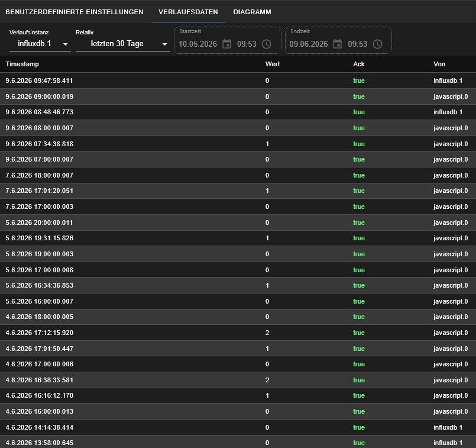
Task: Select the row 9.6.2026 08:48:46.773
Action: [238, 112]
